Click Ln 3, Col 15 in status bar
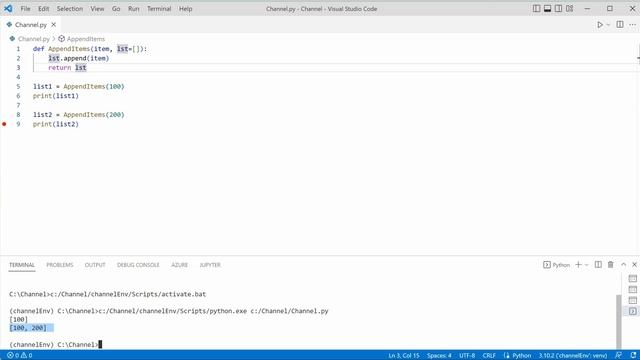The image size is (640, 360). tap(404, 356)
